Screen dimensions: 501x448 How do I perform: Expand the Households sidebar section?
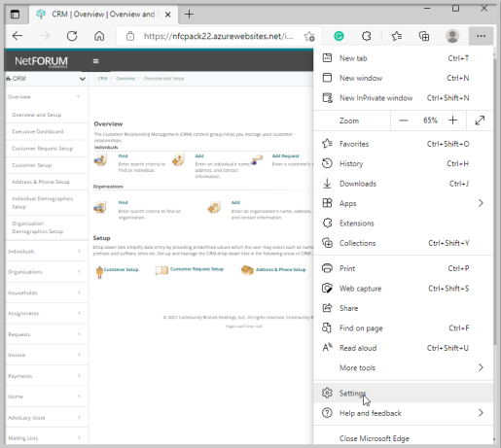coord(46,293)
